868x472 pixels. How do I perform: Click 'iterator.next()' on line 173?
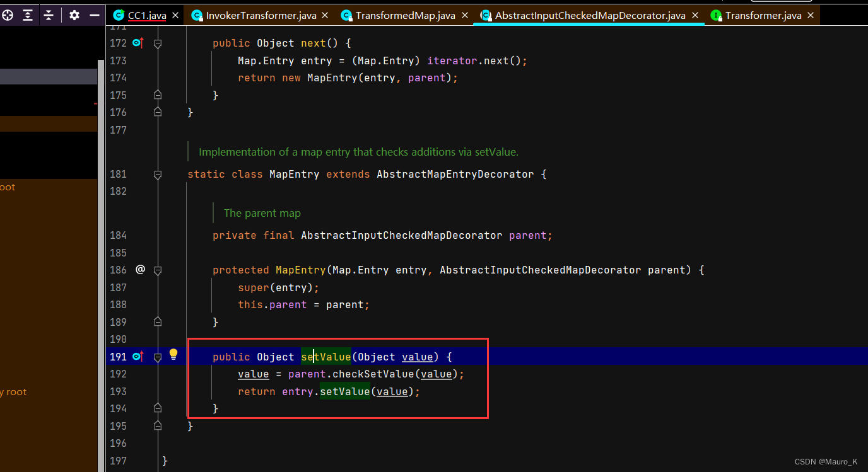473,60
